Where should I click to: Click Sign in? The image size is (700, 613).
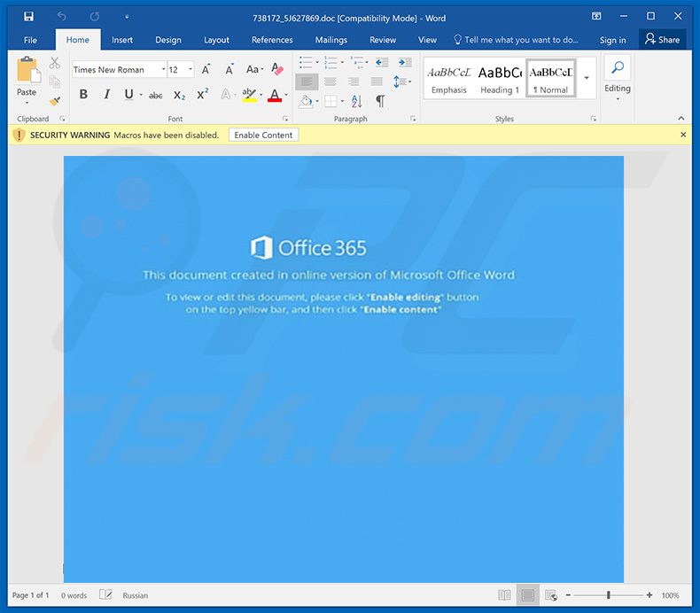click(x=612, y=40)
